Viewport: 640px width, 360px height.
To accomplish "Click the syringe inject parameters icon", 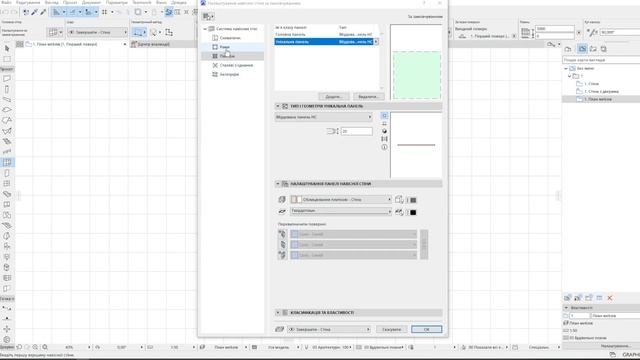I will [x=43, y=12].
